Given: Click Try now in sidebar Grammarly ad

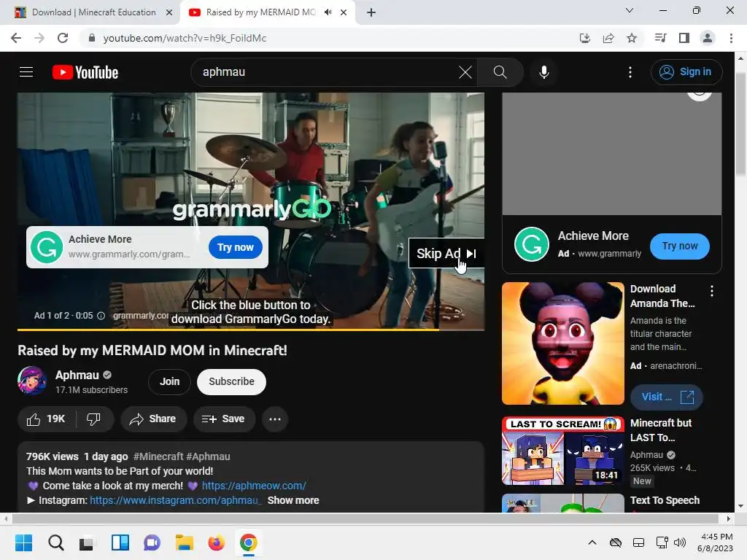Looking at the screenshot, I should point(679,246).
